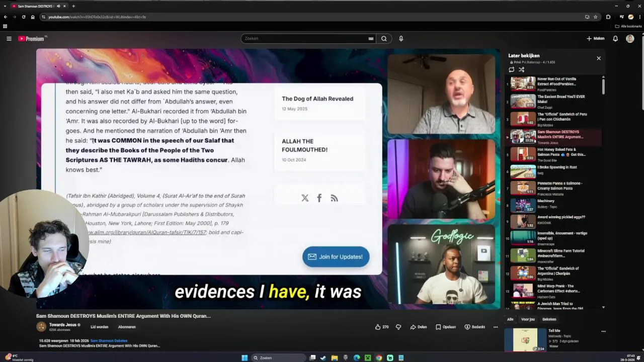Screen dimensions: 644x362
Task: Reload the page
Action: [x=24, y=17]
